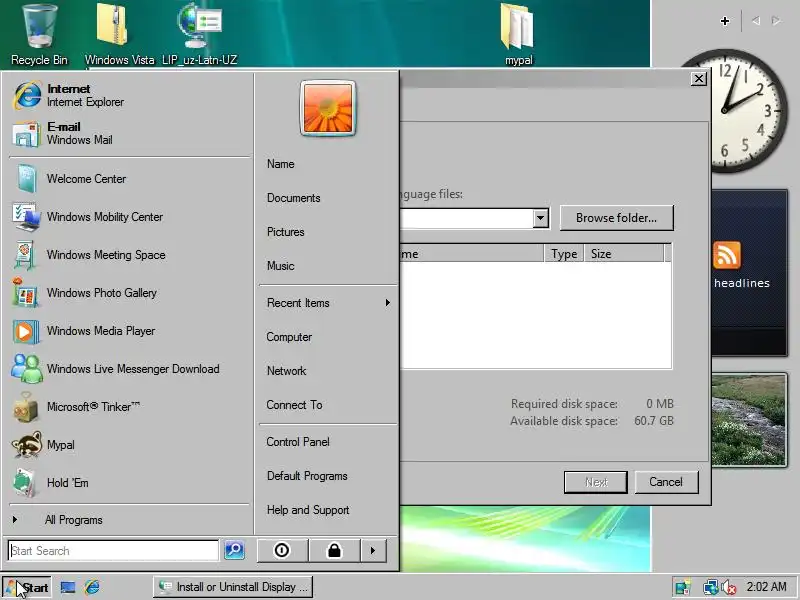Screen dimensions: 800x600
Task: Launch Microsoft Tinker game
Action: [130, 407]
